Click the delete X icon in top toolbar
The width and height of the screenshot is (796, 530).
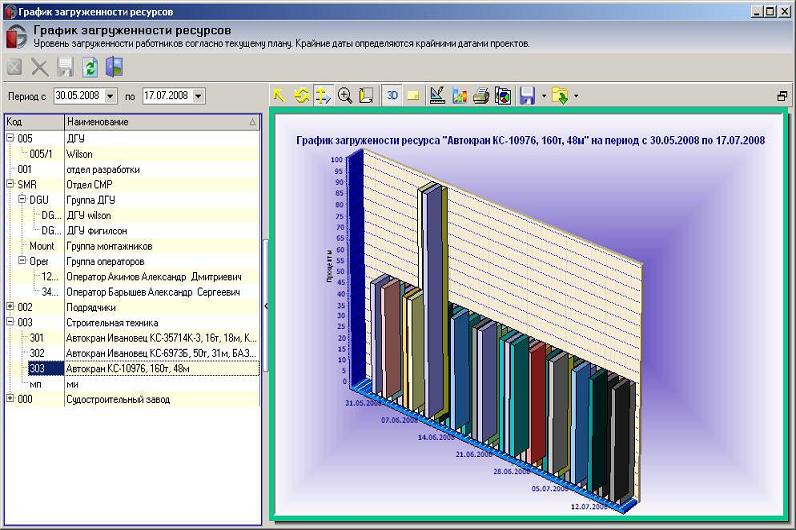click(x=40, y=68)
